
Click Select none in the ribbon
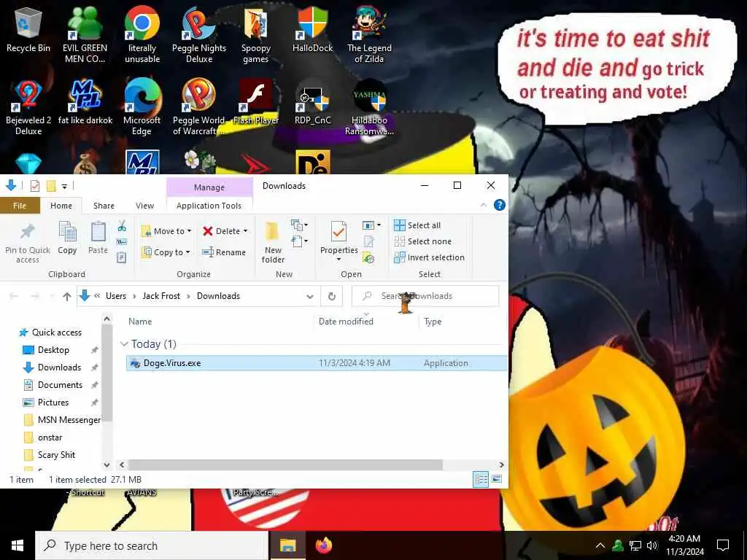pyautogui.click(x=422, y=241)
